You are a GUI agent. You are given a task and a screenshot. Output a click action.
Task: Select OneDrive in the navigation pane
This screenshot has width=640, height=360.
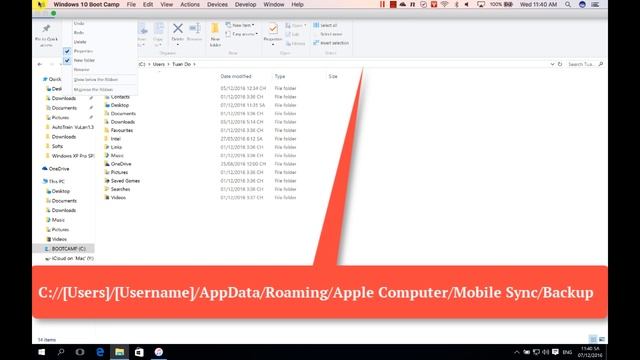(56, 169)
